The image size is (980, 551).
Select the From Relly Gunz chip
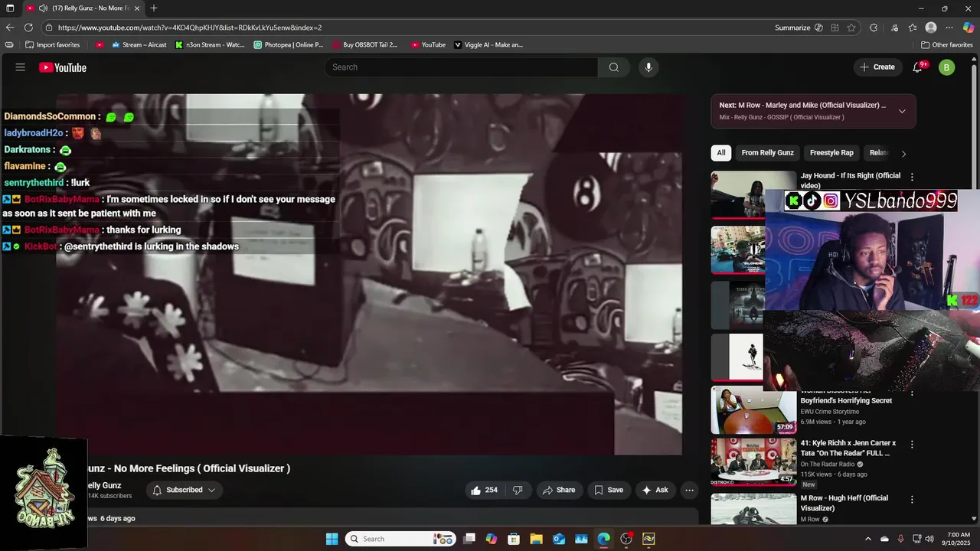[x=767, y=153]
